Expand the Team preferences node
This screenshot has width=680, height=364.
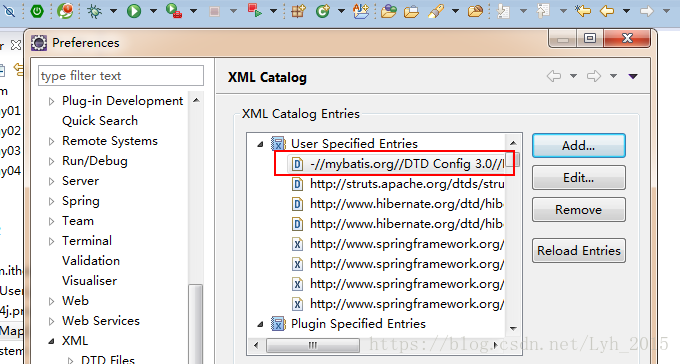point(52,221)
